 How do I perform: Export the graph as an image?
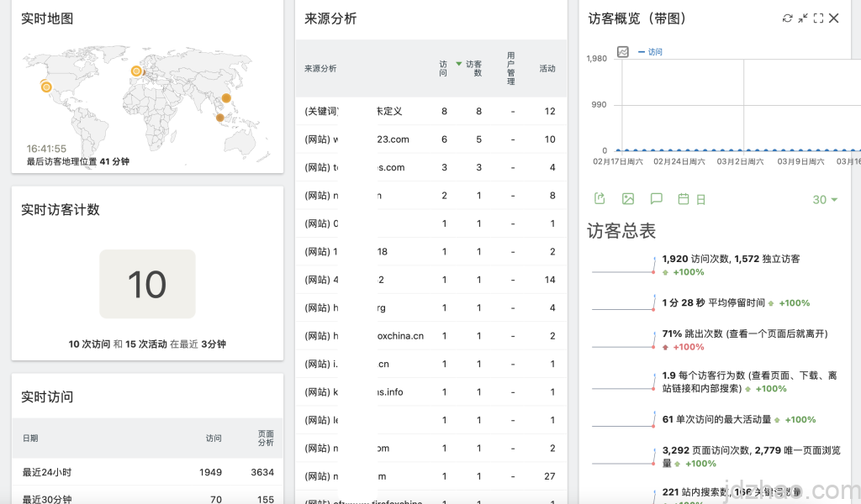point(628,199)
